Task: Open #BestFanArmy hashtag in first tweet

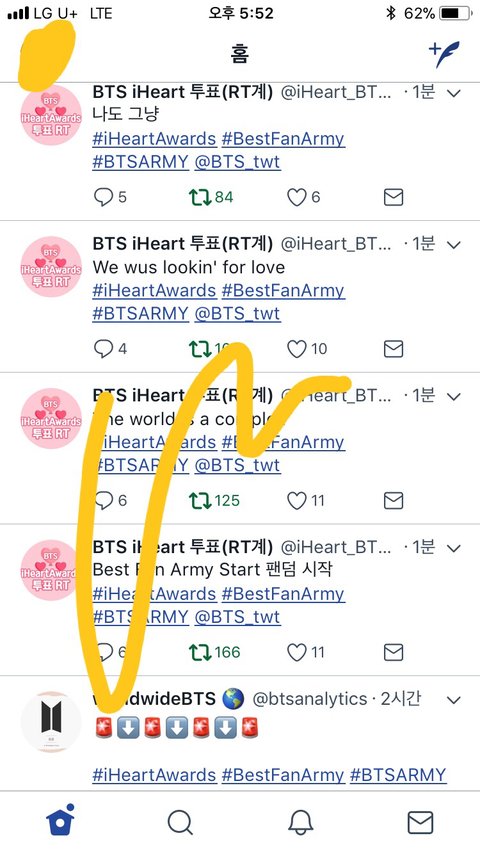Action: click(283, 139)
